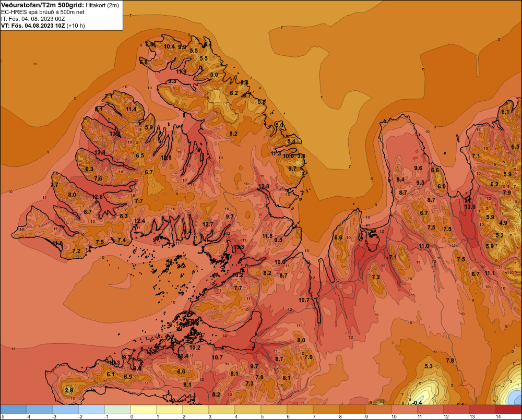Click the 8.3 temperature value on map
The height and width of the screenshot is (420, 522).
(124, 216)
